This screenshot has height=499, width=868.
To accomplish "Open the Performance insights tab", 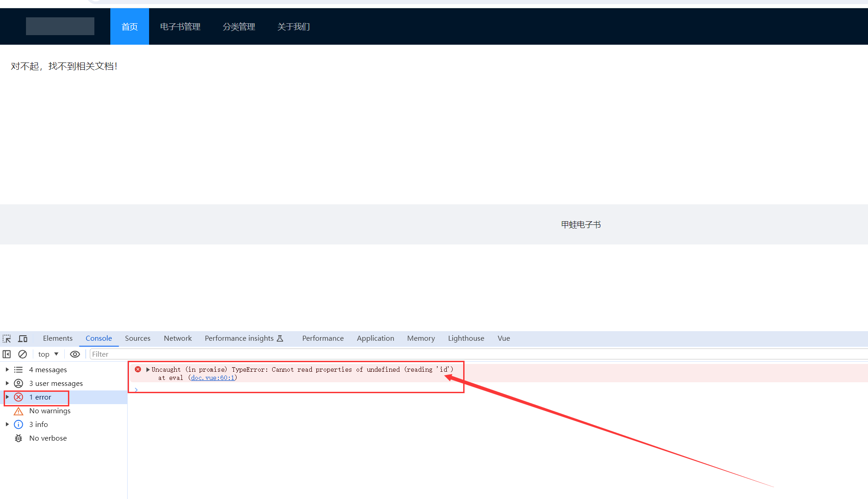I will pos(244,338).
